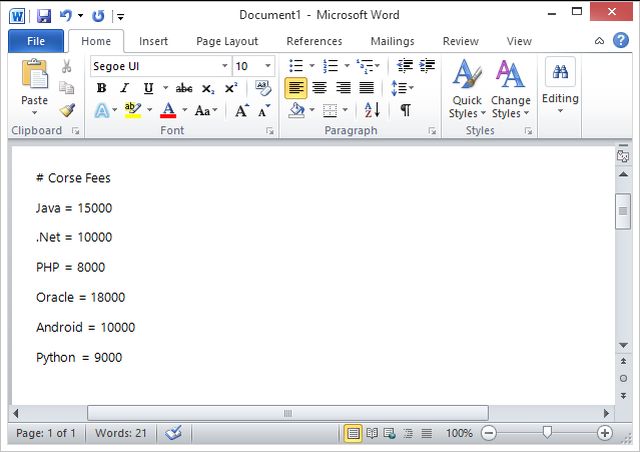
Task: Click the Paste clipboard icon
Action: 34,73
